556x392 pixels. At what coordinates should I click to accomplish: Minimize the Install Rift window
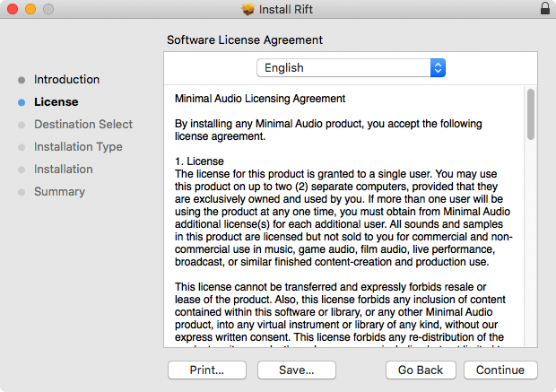coord(29,9)
